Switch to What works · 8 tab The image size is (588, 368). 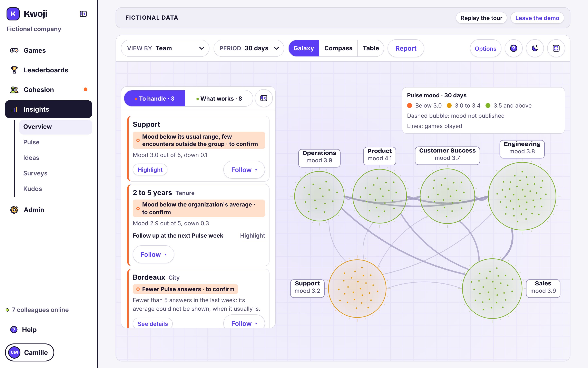pyautogui.click(x=219, y=98)
